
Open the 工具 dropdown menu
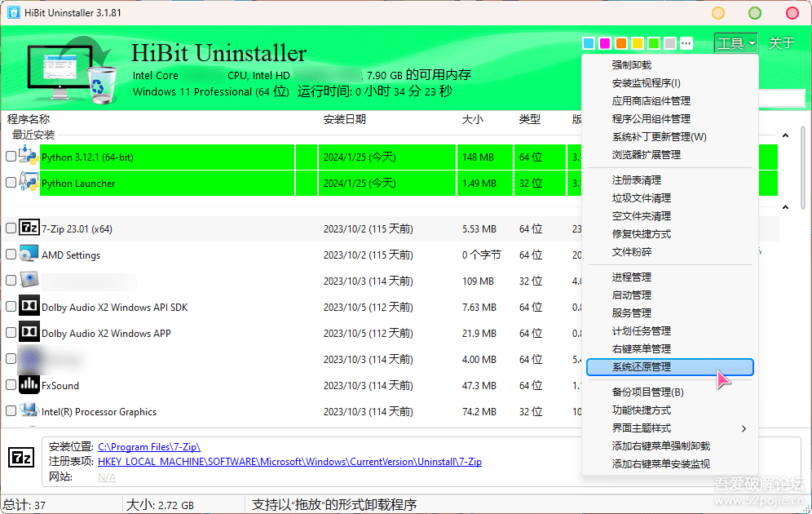point(736,43)
